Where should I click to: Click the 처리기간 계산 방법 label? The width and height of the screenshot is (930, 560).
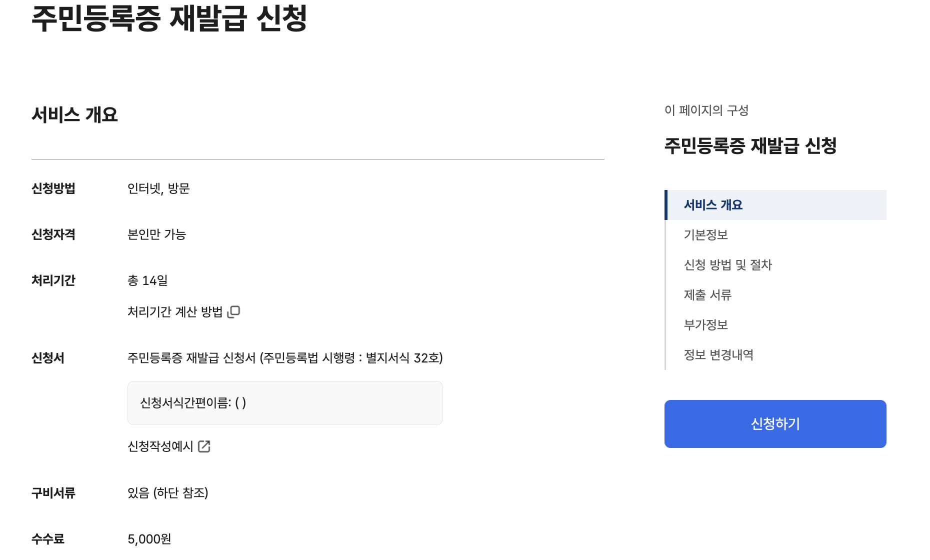point(175,310)
